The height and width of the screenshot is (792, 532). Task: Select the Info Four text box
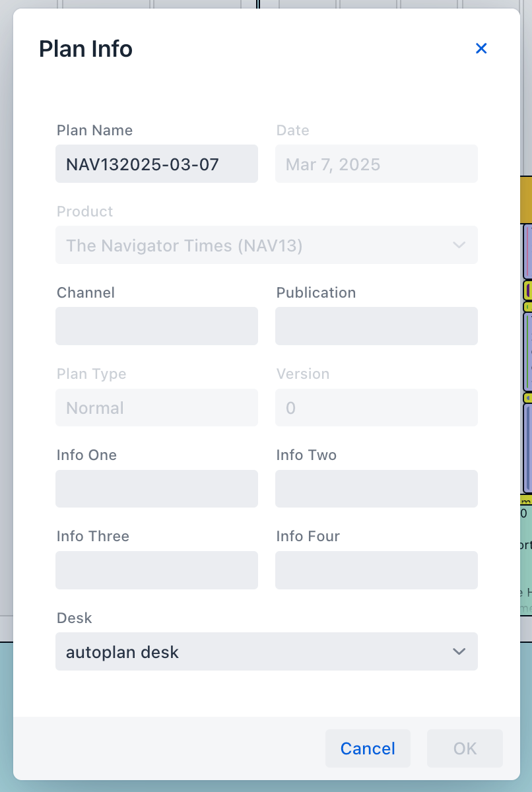point(376,570)
